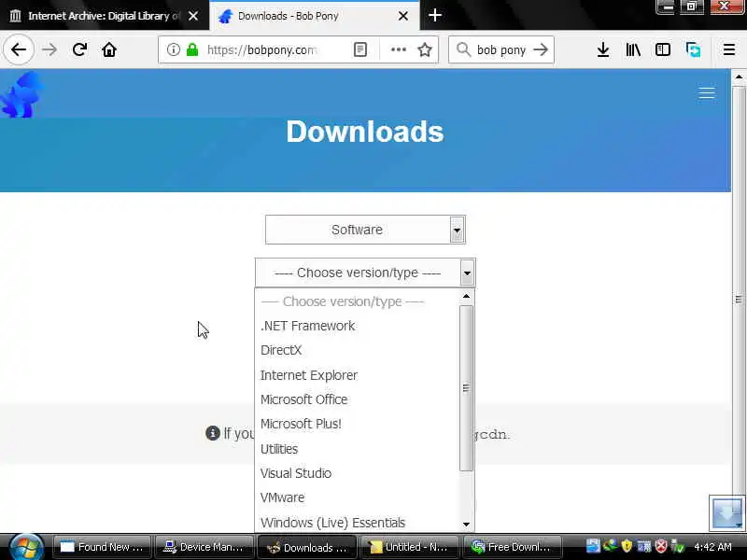Switch to Device Manager taskbar button
The image size is (747, 560).
[x=204, y=547]
